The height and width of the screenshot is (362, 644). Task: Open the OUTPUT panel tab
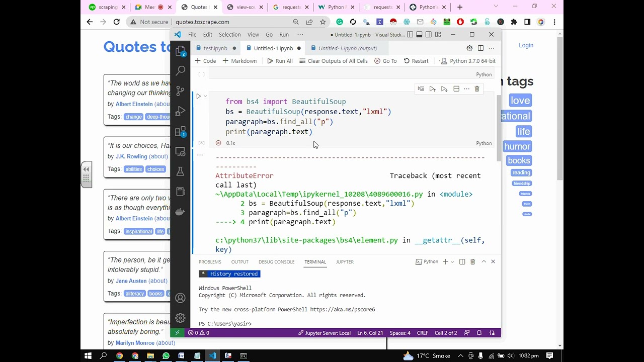pos(239,262)
